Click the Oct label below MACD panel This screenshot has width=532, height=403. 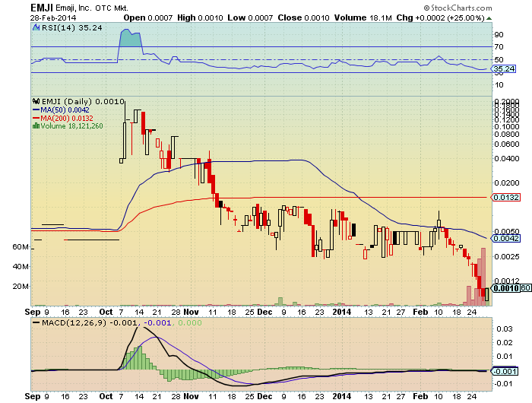(106, 396)
